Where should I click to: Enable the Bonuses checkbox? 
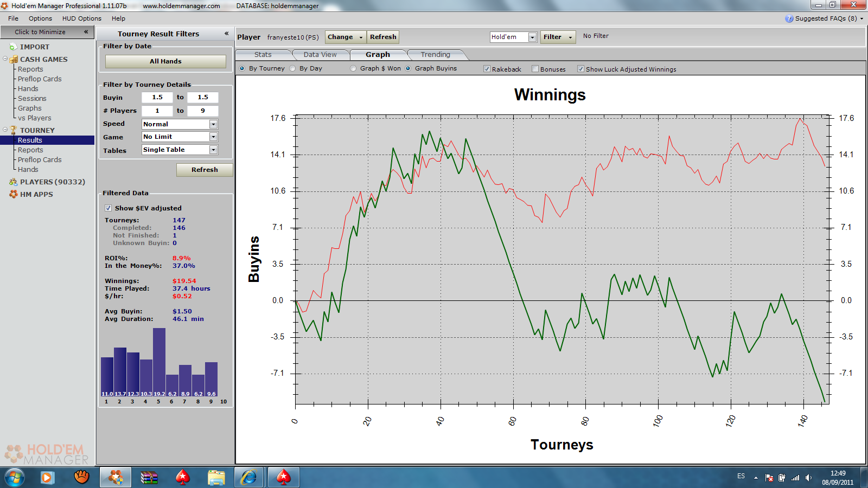(x=535, y=69)
